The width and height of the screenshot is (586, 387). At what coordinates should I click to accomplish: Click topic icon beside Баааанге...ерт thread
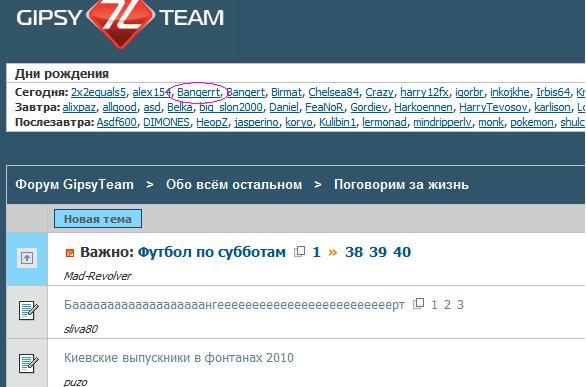coord(28,310)
